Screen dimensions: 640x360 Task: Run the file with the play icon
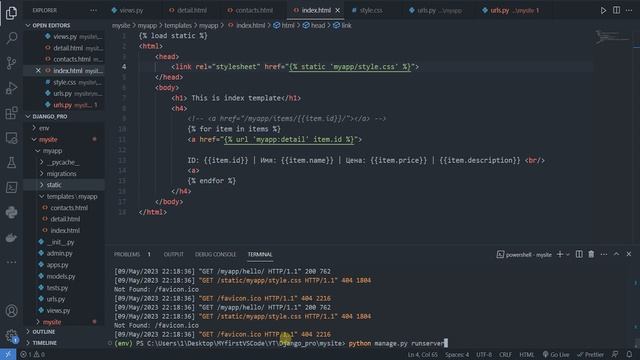pos(603,11)
